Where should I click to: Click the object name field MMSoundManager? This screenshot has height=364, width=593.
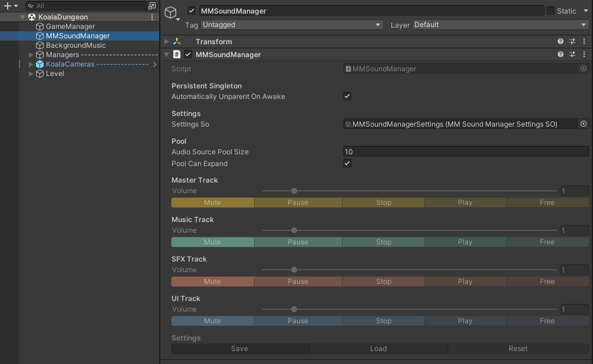tap(371, 11)
